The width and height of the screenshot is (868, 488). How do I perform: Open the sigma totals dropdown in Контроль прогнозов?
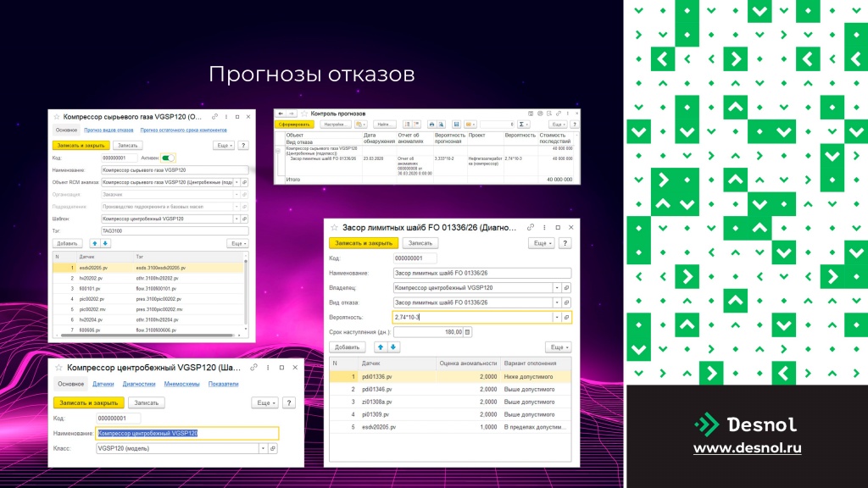(523, 125)
